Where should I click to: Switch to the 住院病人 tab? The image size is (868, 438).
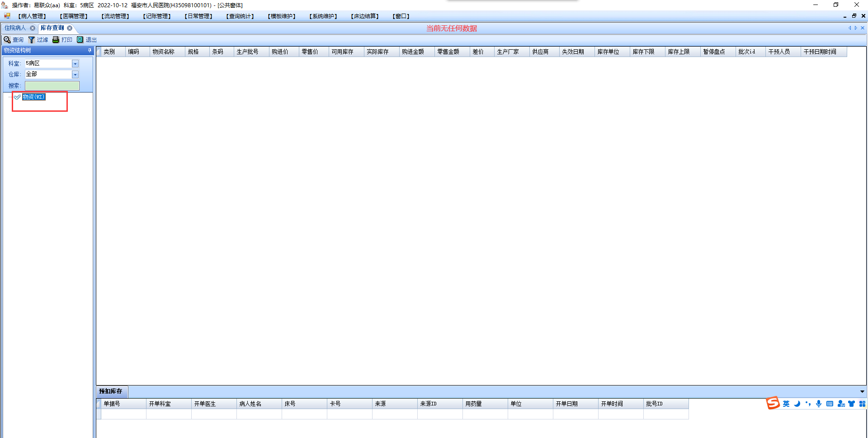click(15, 28)
